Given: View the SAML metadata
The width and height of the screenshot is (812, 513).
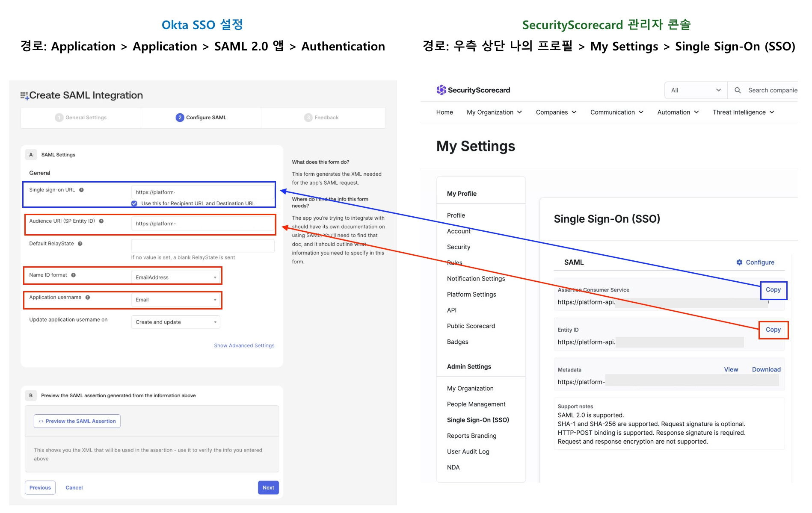Looking at the screenshot, I should click(x=731, y=370).
